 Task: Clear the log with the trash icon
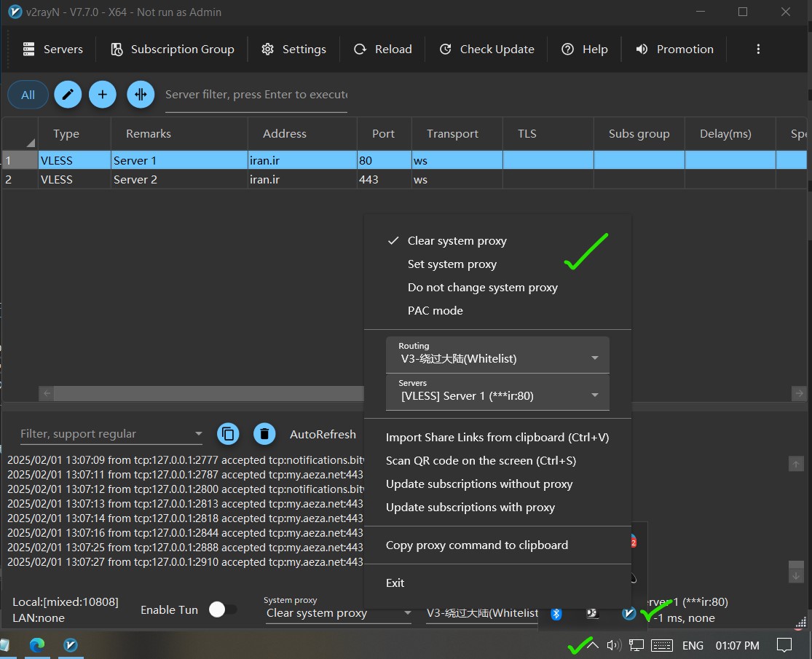264,434
